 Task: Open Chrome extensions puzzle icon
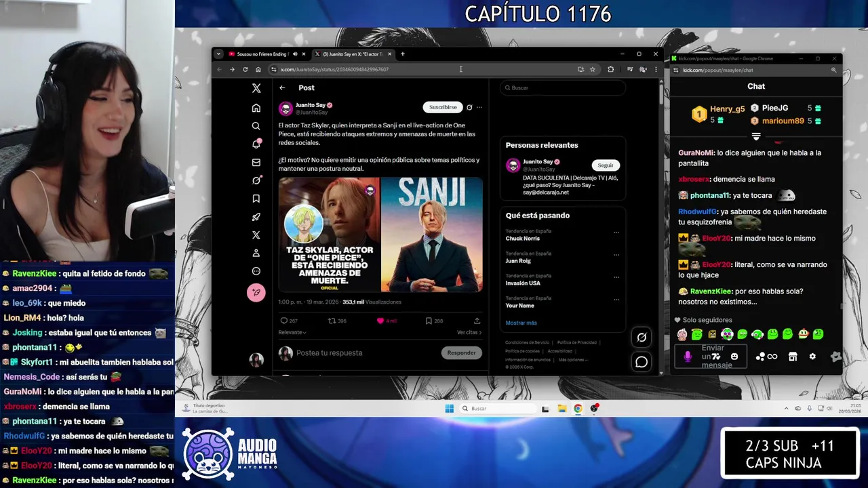click(x=610, y=69)
